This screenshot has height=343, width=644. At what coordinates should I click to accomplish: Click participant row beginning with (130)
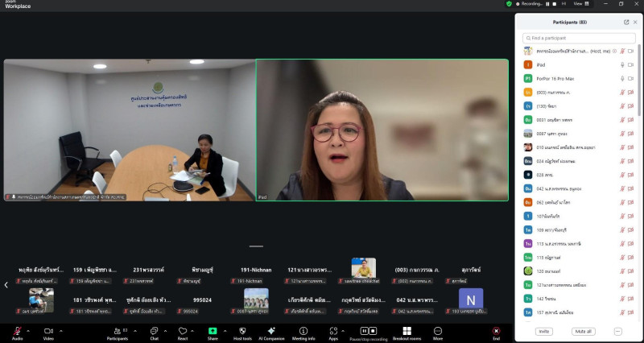[x=579, y=106]
